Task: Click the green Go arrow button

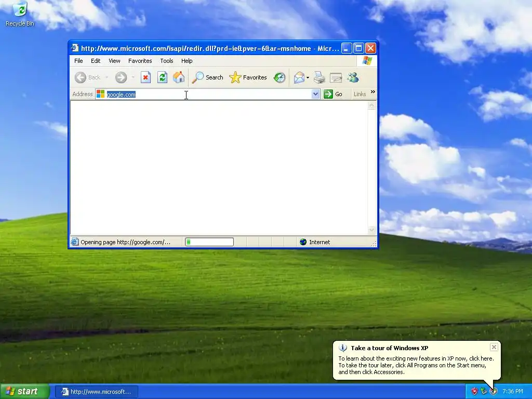Action: (x=333, y=94)
